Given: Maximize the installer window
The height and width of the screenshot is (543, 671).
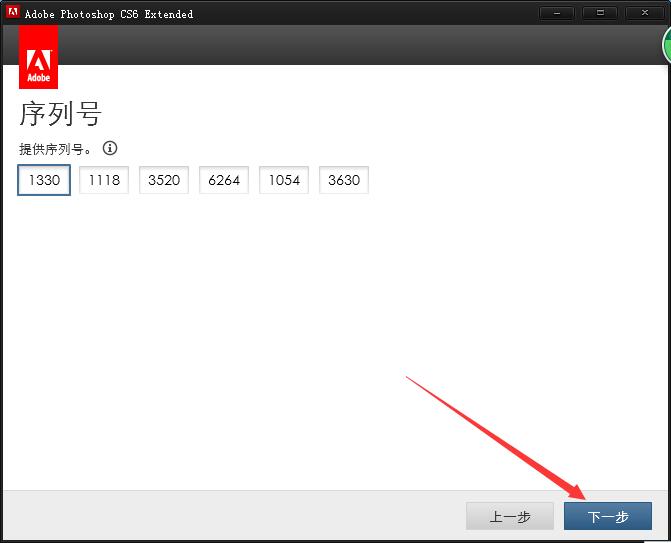Looking at the screenshot, I should 600,13.
